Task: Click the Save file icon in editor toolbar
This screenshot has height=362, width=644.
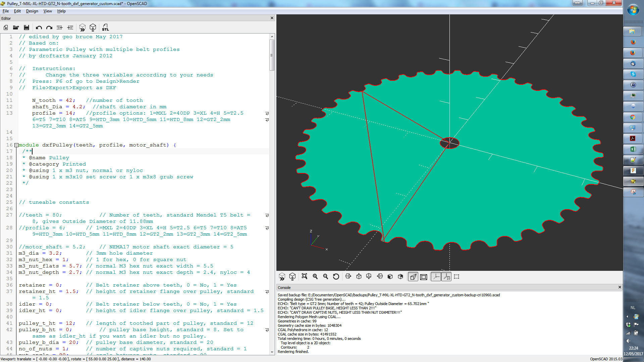Action: pos(26,27)
